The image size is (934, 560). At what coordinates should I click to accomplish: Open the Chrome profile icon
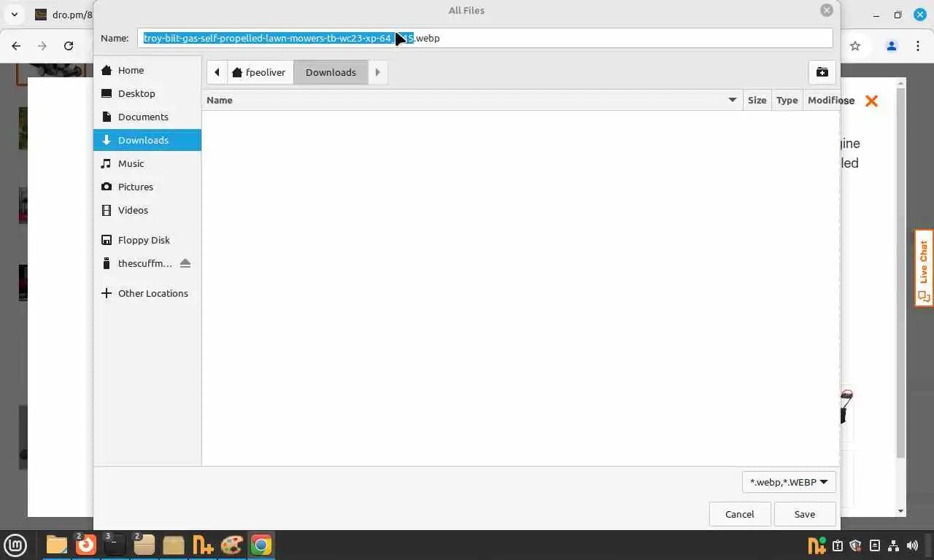(x=891, y=46)
